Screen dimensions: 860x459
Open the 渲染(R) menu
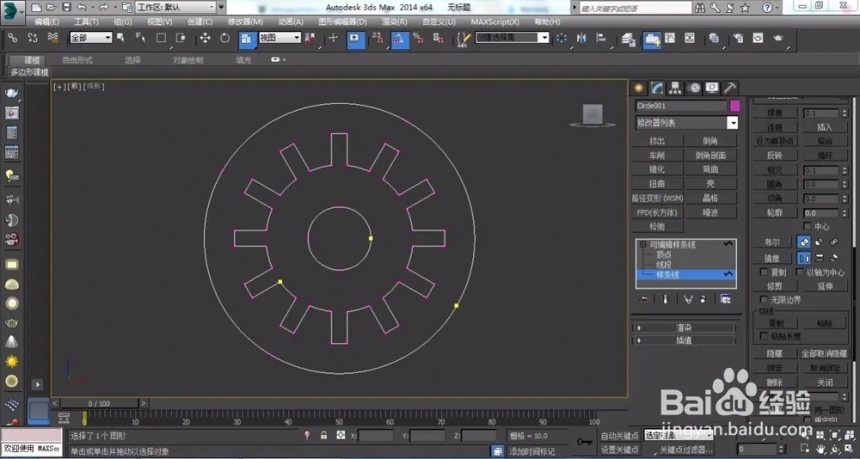[394, 22]
